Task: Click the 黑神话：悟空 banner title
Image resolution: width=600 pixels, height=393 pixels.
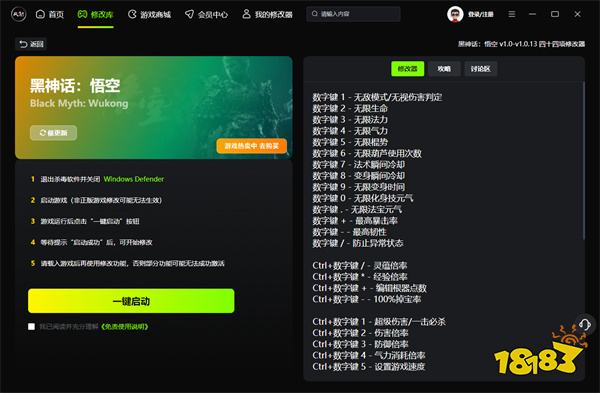Action: click(75, 86)
